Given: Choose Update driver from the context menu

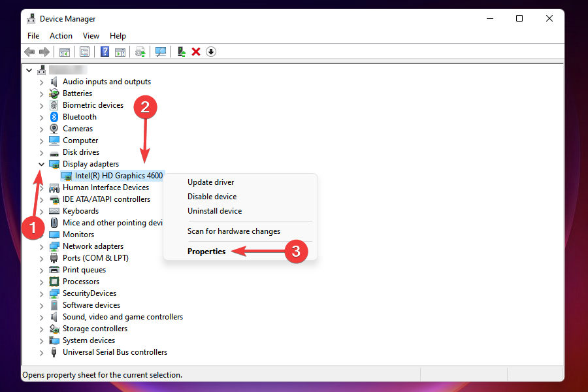Looking at the screenshot, I should tap(240, 182).
